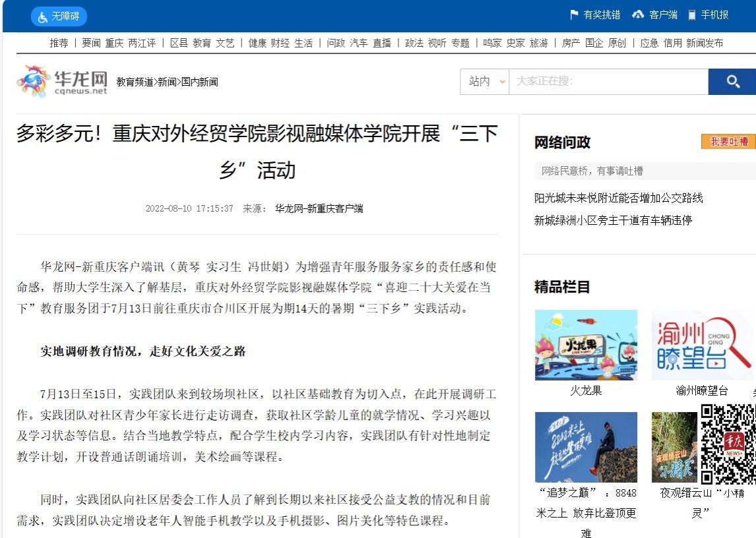Open the 火龙果 column thumbnail
Viewport: 756px width, 538px height.
coord(586,345)
